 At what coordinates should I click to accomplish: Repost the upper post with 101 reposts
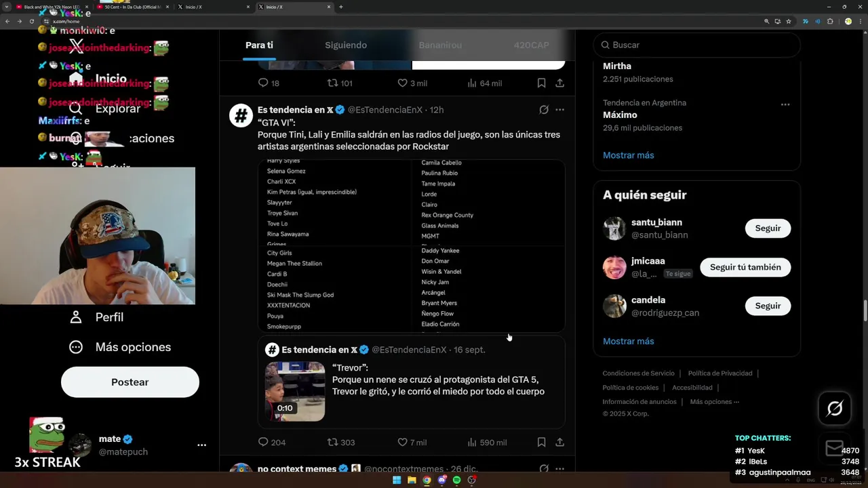click(x=340, y=83)
